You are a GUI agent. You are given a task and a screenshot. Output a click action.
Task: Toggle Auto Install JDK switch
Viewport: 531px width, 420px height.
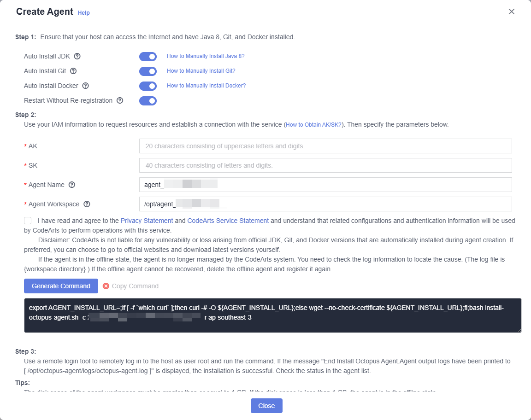click(x=148, y=57)
